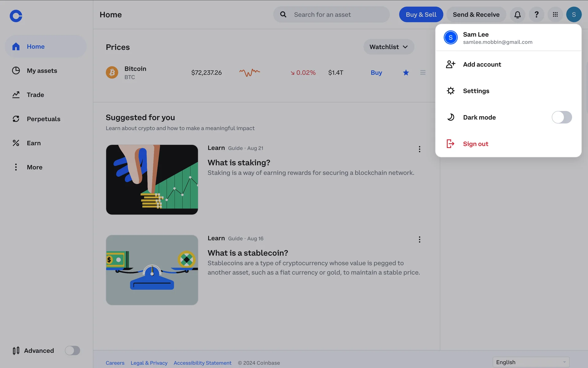Open the help question mark icon
This screenshot has height=368, width=588.
(x=536, y=14)
